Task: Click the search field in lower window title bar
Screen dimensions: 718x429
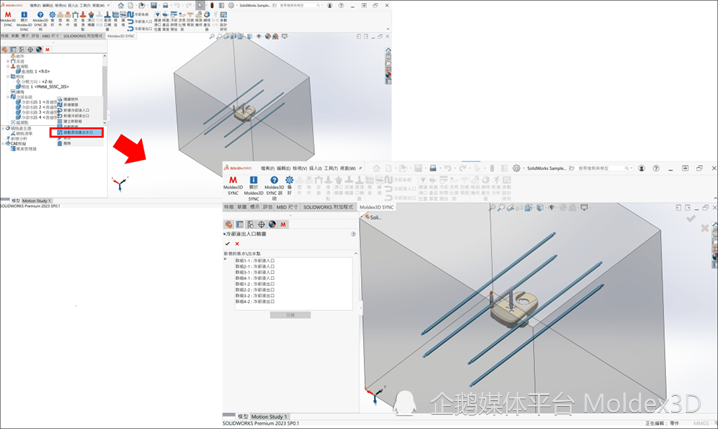Action: (x=601, y=168)
